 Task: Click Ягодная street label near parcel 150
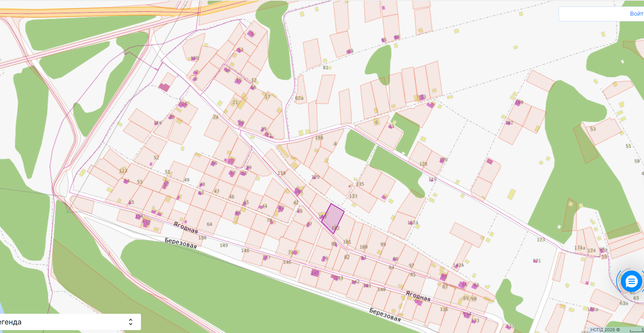[185, 227]
